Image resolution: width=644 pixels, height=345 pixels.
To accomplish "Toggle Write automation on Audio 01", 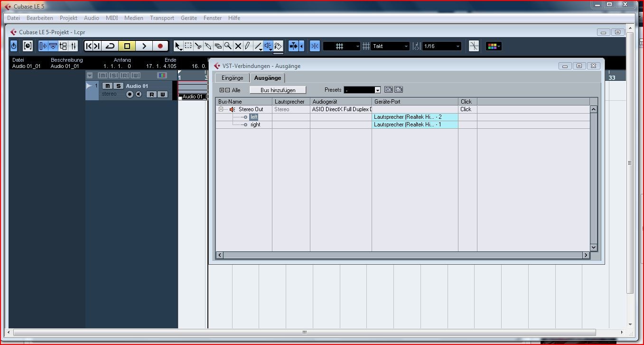I will click(x=163, y=94).
